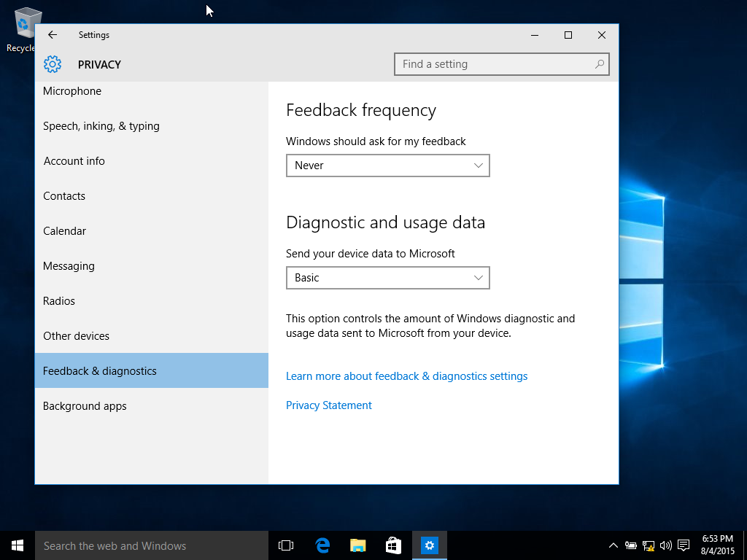
Task: Click the Privacy gear icon
Action: tap(53, 64)
